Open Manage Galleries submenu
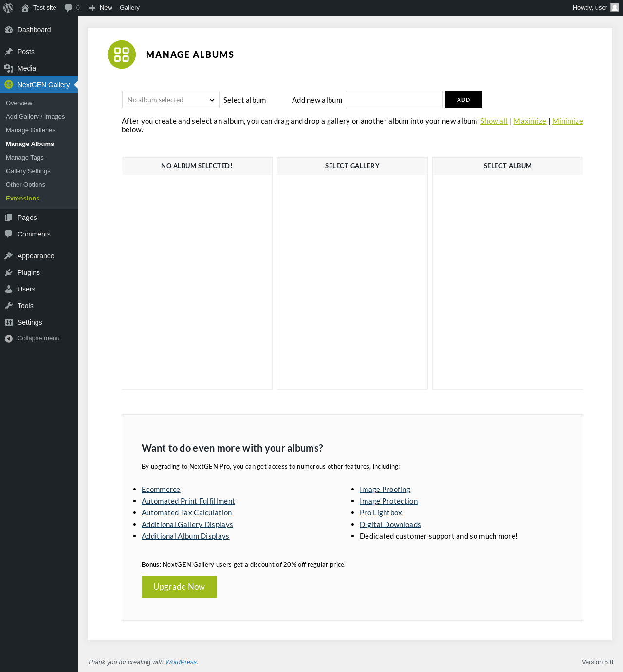Screen dimensions: 623x672 click(x=31, y=130)
